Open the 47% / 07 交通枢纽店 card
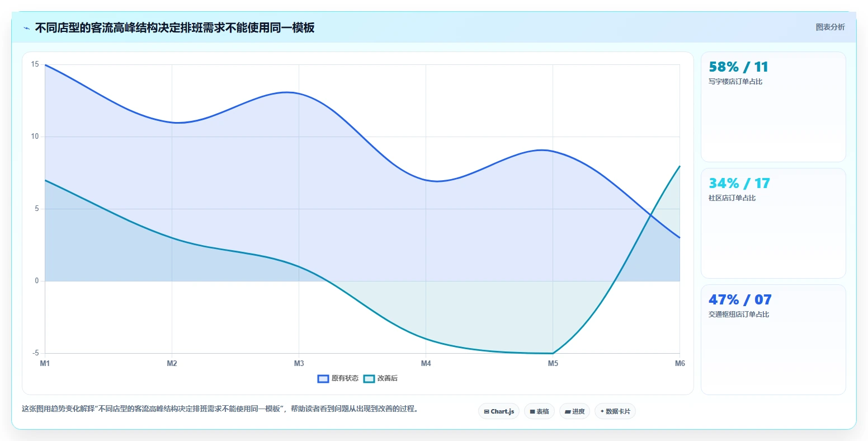 coord(773,340)
